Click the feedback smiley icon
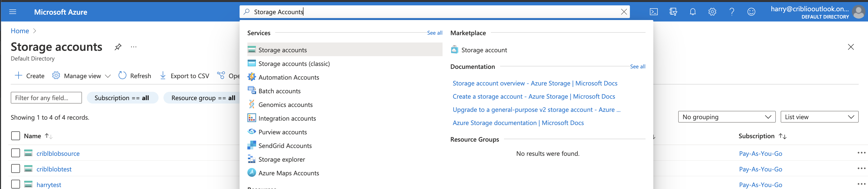 coord(751,12)
